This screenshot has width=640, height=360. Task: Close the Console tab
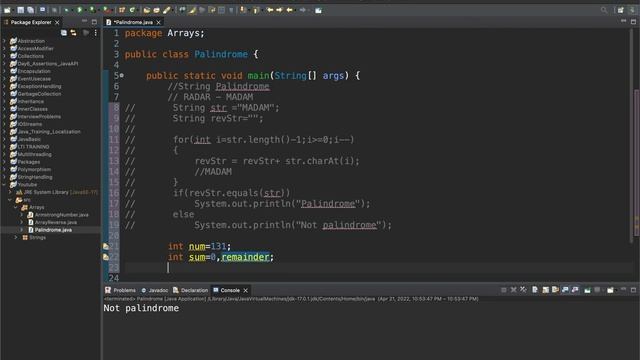246,290
